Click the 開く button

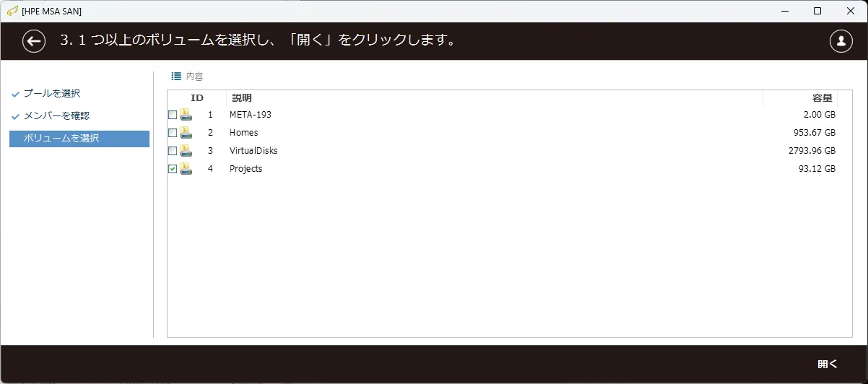tap(828, 364)
